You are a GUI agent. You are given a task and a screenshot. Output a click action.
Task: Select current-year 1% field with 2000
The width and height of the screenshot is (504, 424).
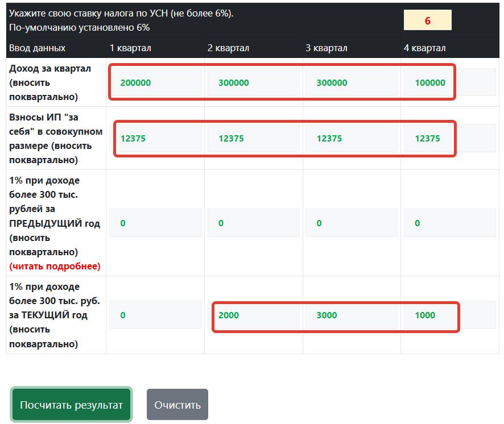coord(253,315)
